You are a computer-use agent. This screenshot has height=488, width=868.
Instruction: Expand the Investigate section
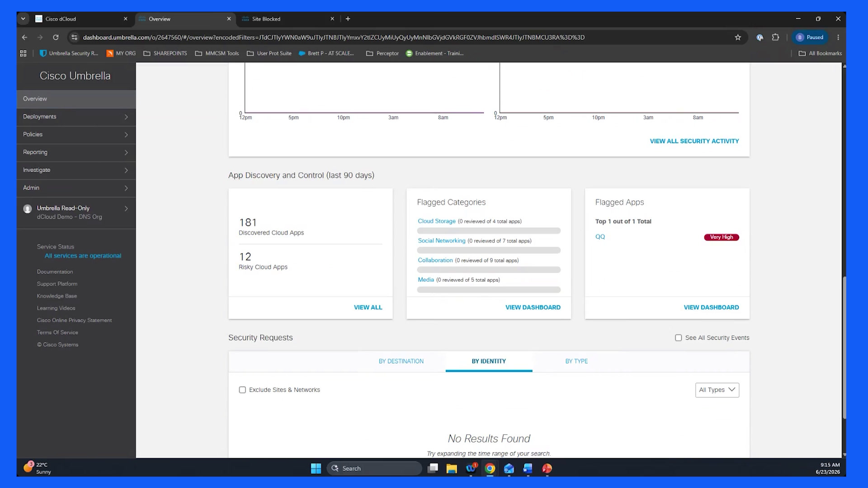[76, 170]
